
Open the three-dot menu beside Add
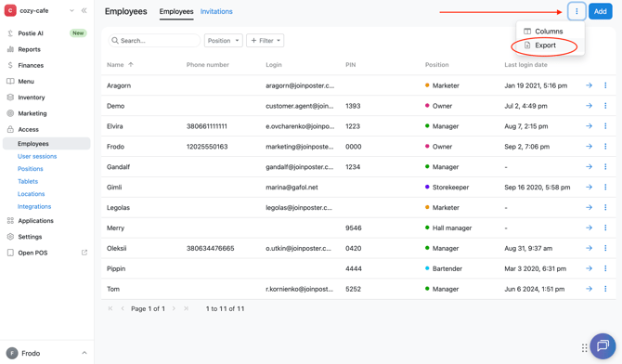(x=577, y=11)
